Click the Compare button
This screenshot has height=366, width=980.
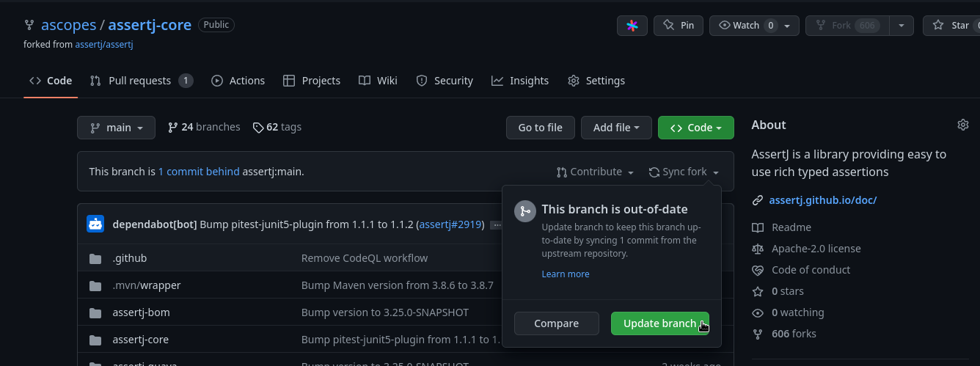[557, 323]
